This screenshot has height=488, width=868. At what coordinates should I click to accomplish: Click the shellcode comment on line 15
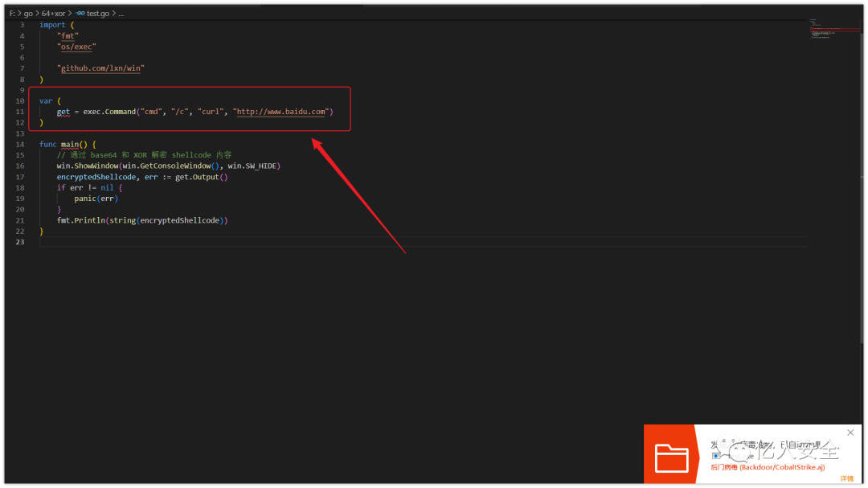[144, 154]
